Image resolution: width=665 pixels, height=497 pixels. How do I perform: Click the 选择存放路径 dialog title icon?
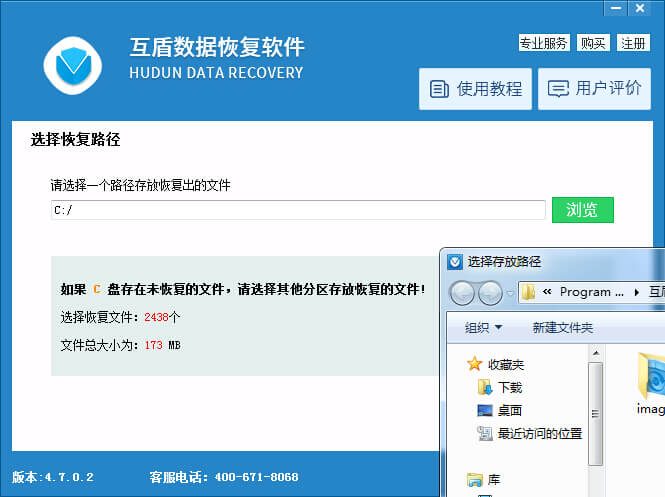pyautogui.click(x=455, y=262)
